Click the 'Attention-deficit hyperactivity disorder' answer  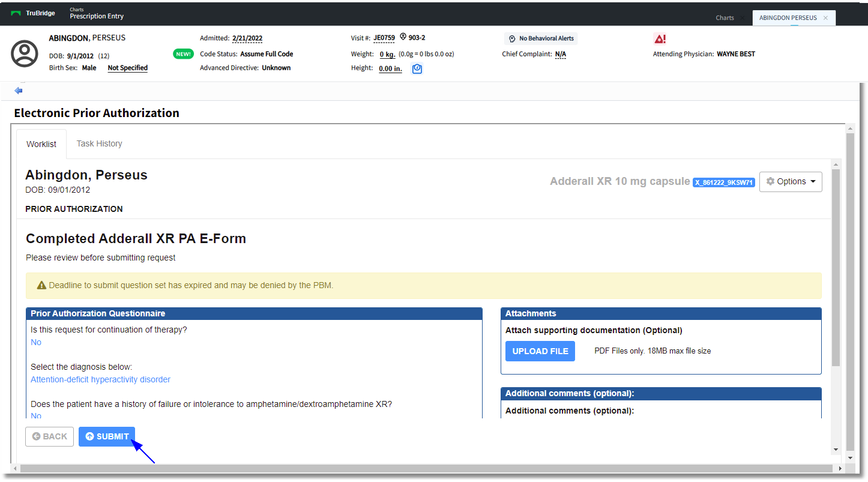(100, 379)
